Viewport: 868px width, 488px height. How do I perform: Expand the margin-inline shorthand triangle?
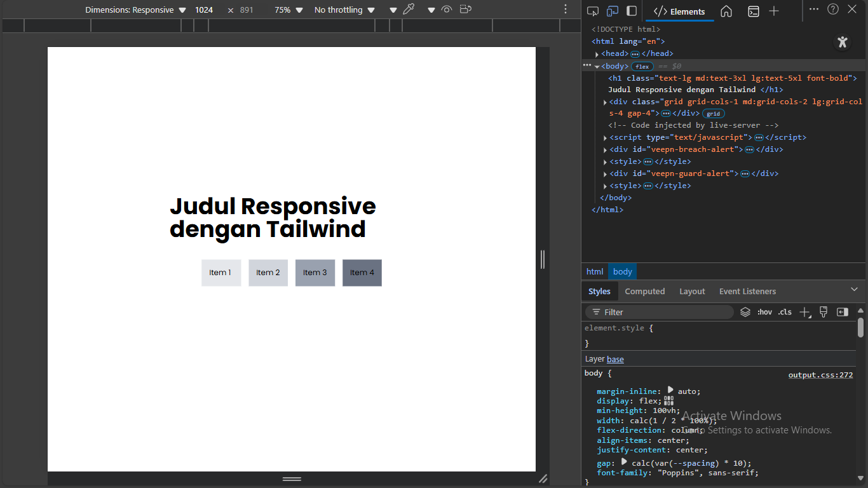[x=670, y=390]
